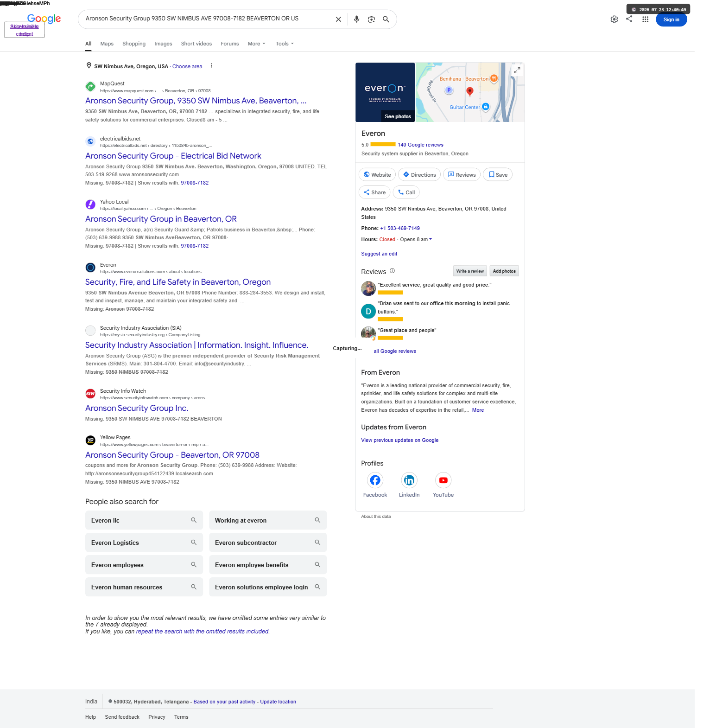Image resolution: width=703 pixels, height=728 pixels.
Task: Open the MapQuest Aronson Security Group result
Action: (196, 101)
